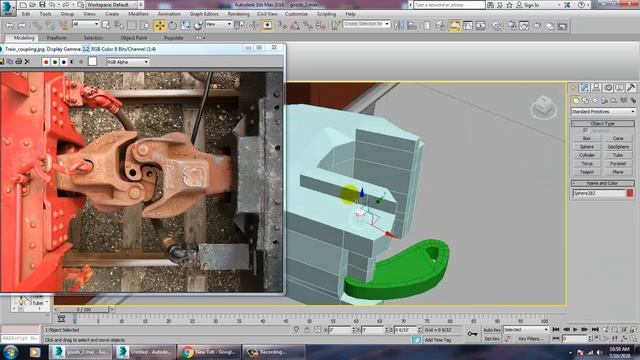Toggle the selection lock padlock icon

tap(307, 330)
